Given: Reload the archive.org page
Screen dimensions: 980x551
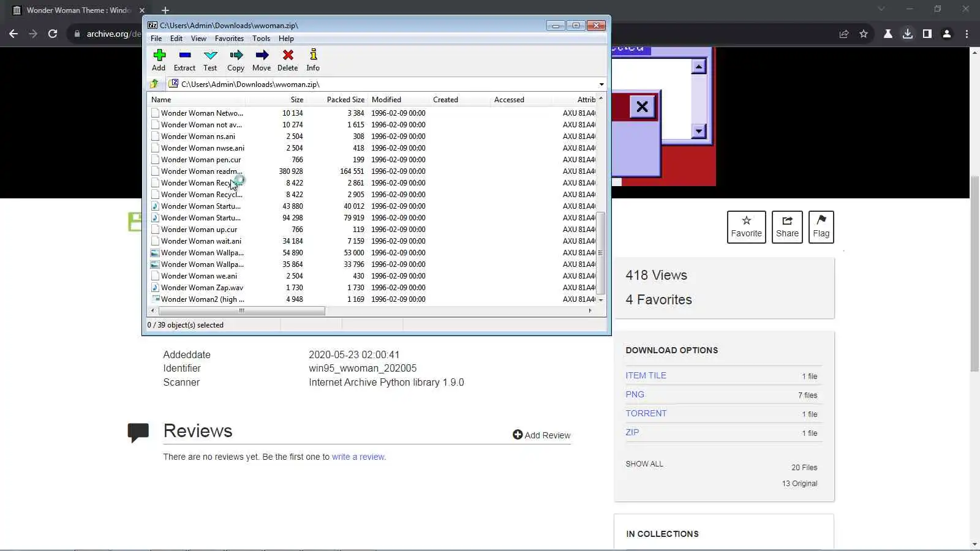Looking at the screenshot, I should point(53,34).
